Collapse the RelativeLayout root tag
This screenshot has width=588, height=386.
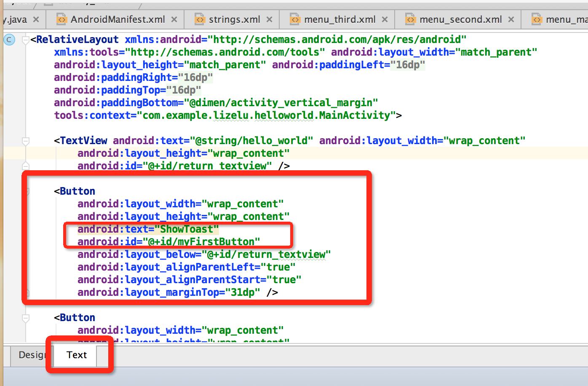26,40
